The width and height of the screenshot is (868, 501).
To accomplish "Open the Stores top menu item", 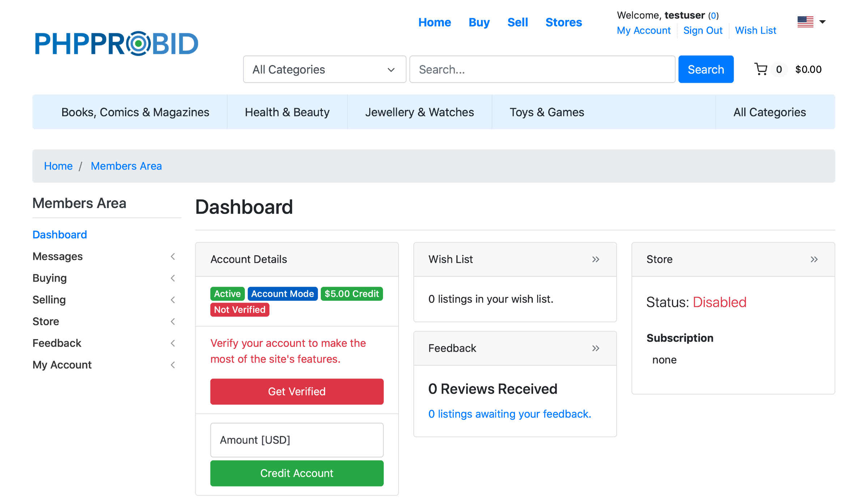I will pos(563,22).
